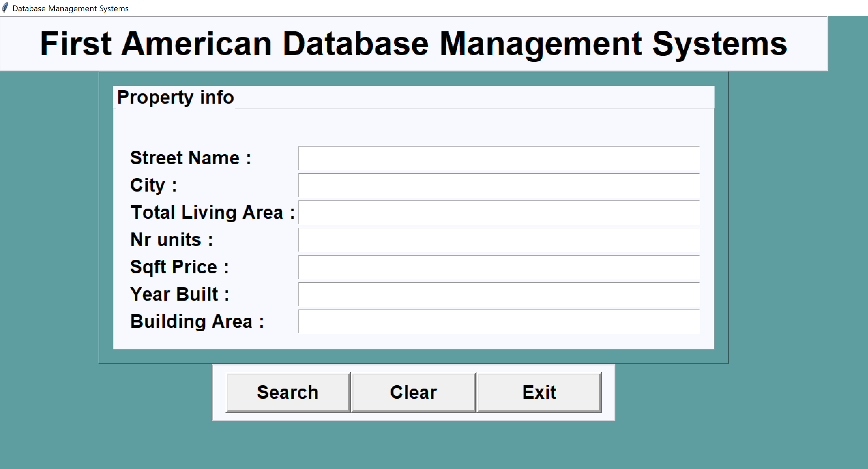The image size is (868, 469).
Task: Click the 'Year Built :' label
Action: tap(180, 294)
